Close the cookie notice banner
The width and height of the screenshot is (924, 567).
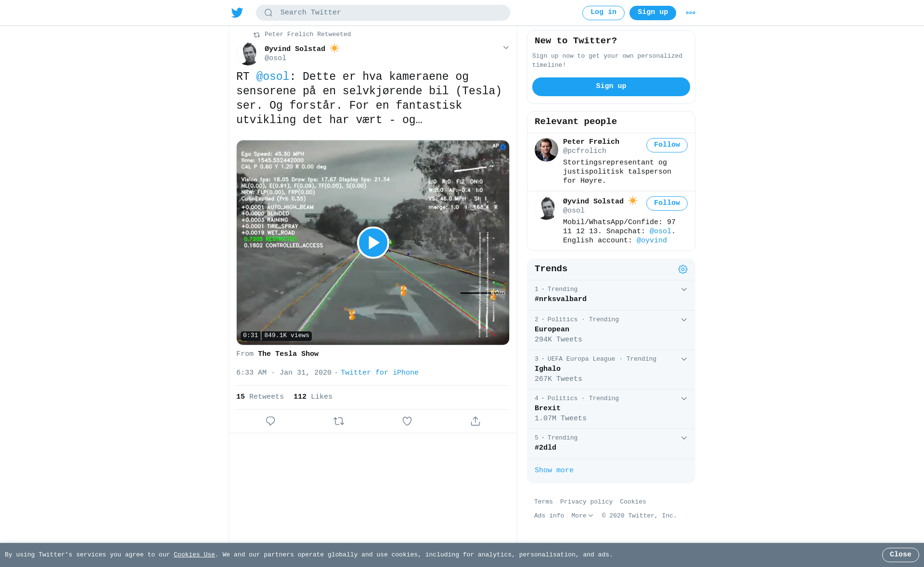coord(900,555)
